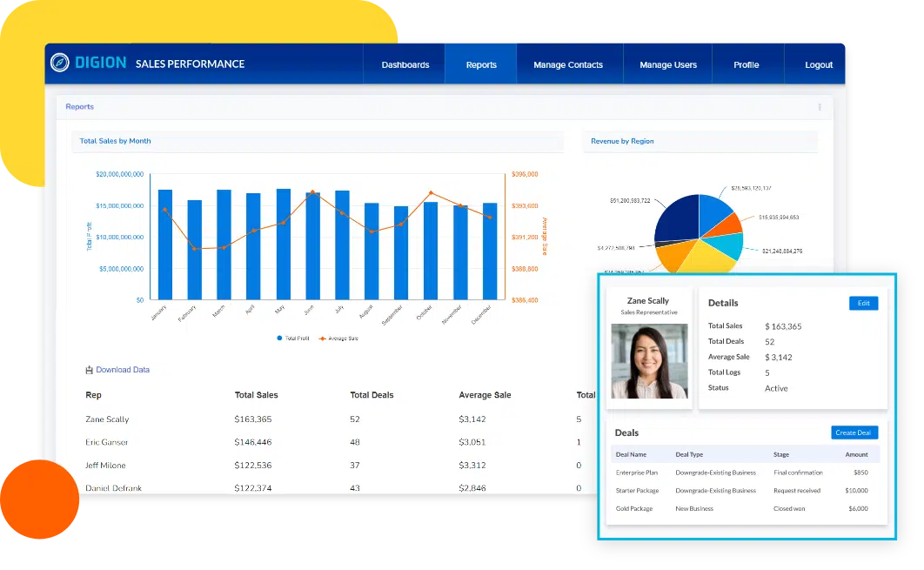Open the Reports panel kebab menu
This screenshot has height=570, width=924.
click(819, 107)
